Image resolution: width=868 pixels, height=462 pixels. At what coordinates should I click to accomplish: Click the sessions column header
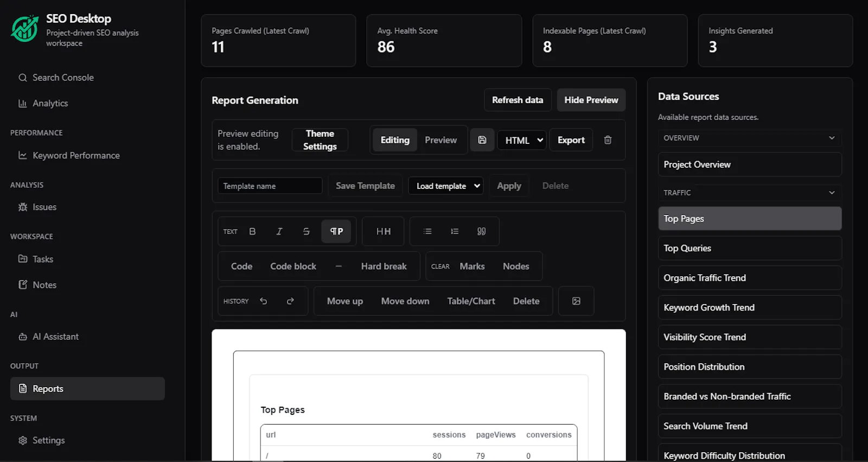(x=449, y=435)
